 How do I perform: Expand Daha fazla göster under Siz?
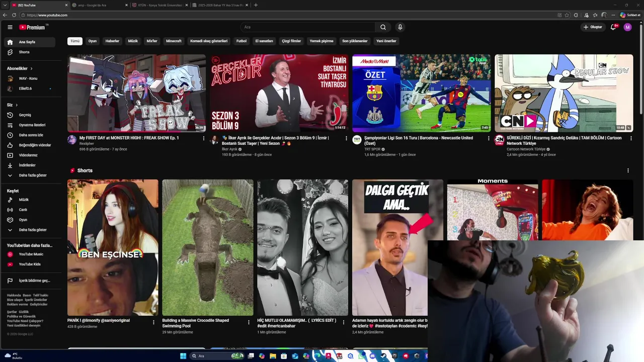point(30,175)
